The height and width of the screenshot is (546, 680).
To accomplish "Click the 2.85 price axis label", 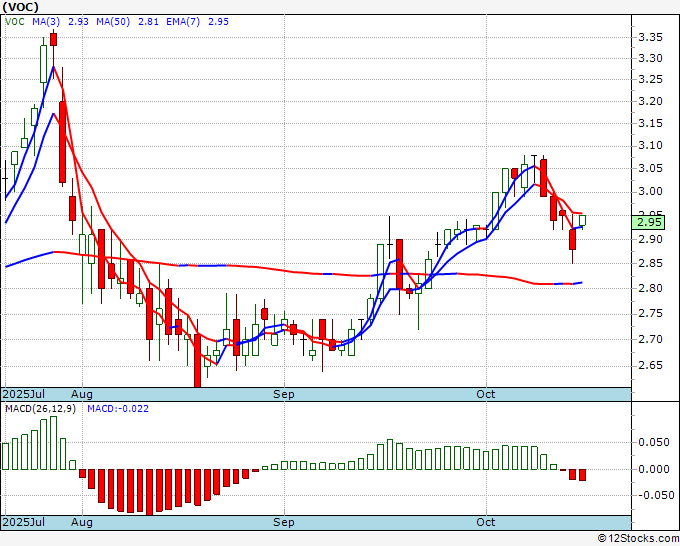I will (x=651, y=263).
